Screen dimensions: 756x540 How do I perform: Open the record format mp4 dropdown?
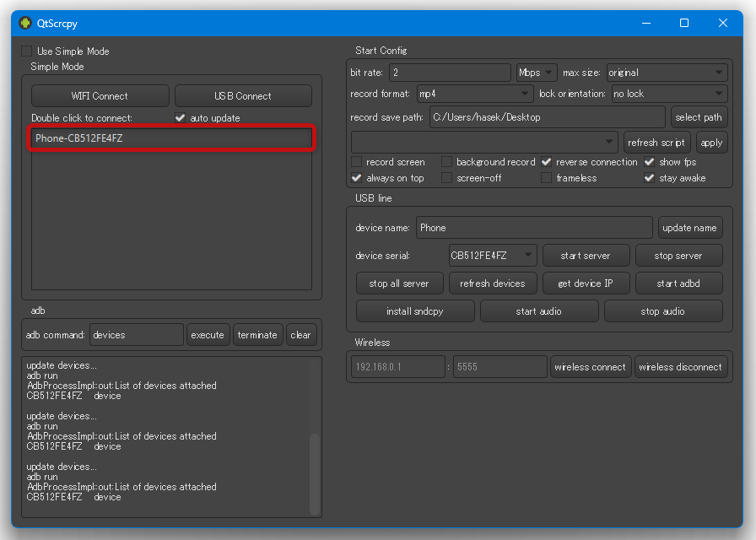(x=474, y=94)
